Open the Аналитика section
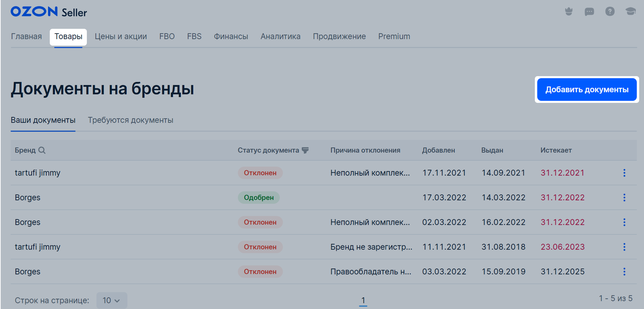 point(280,36)
